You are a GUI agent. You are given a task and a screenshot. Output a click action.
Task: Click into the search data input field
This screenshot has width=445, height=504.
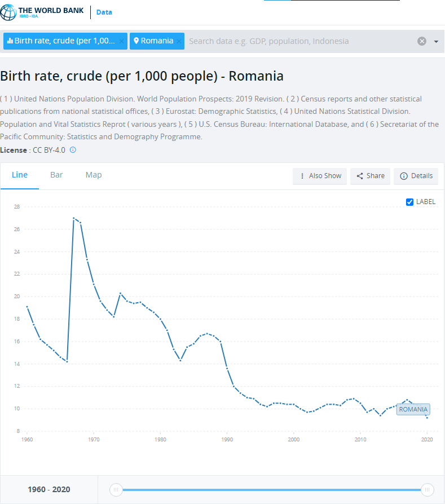tap(301, 41)
